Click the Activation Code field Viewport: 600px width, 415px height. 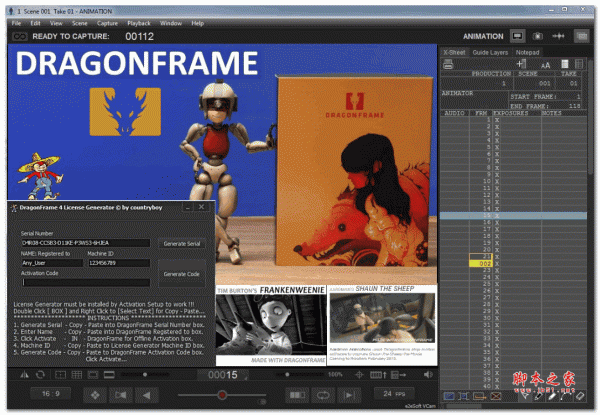coord(86,283)
